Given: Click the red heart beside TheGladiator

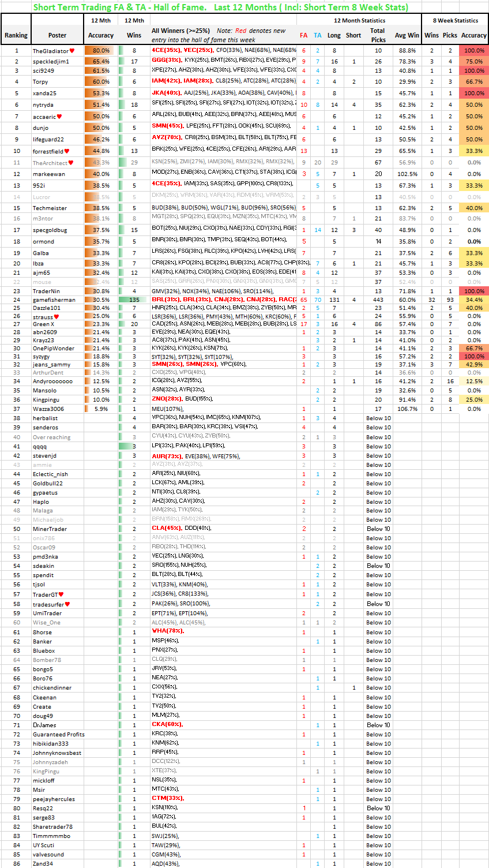Looking at the screenshot, I should tap(72, 51).
